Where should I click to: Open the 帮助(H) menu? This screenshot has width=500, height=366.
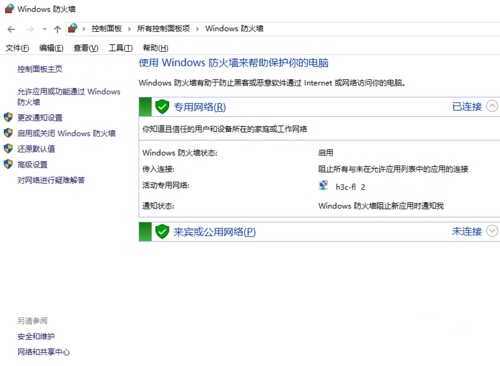click(x=155, y=48)
